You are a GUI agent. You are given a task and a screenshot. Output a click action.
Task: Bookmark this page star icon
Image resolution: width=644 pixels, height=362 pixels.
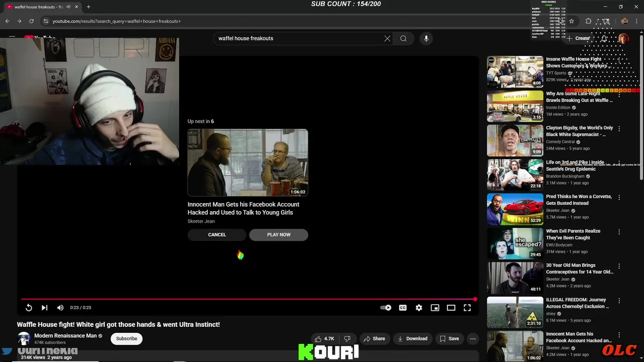click(572, 21)
